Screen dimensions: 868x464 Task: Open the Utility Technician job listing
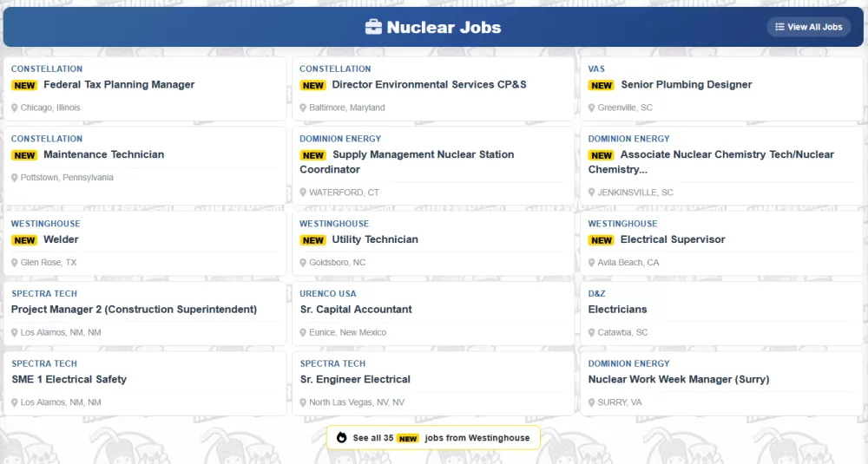tap(375, 239)
